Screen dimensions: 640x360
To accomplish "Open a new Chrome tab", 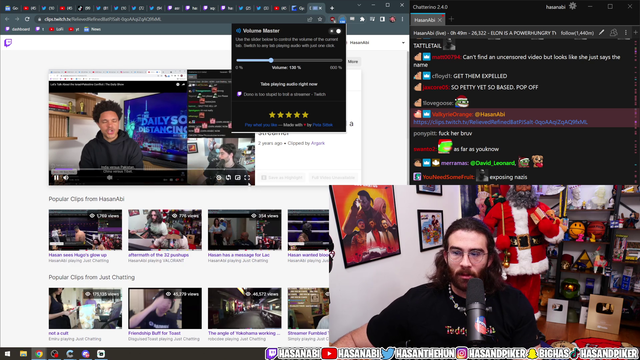I will coord(332,8).
